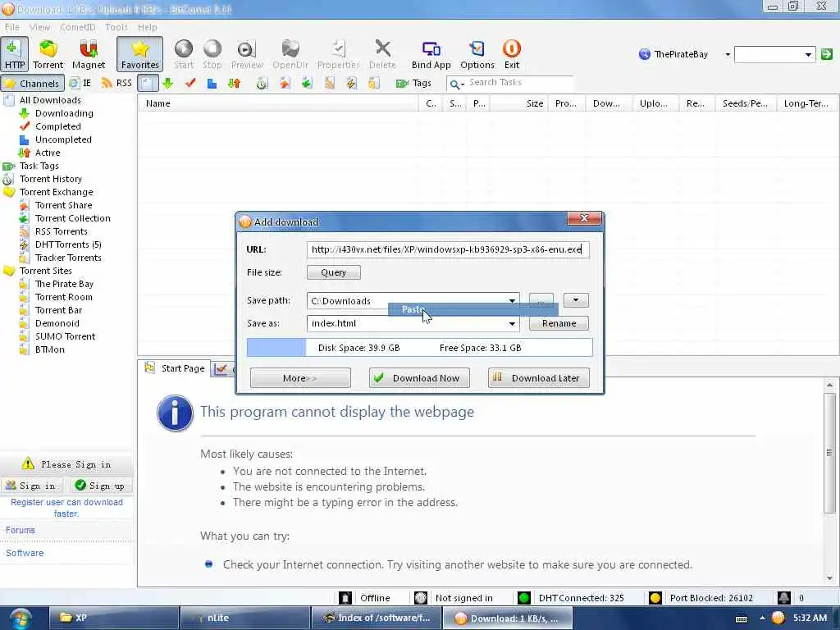Viewport: 840px width, 630px height.
Task: Open the File menu
Action: [x=11, y=27]
